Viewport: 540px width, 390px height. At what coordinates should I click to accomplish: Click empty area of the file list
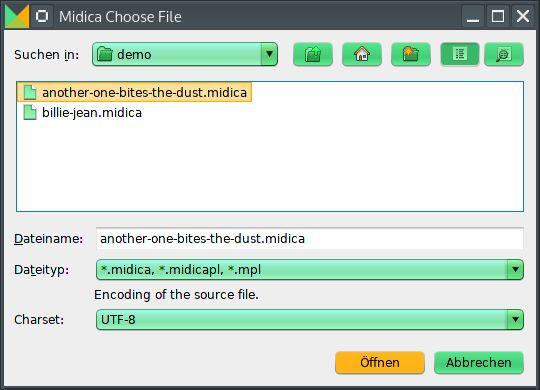point(270,165)
